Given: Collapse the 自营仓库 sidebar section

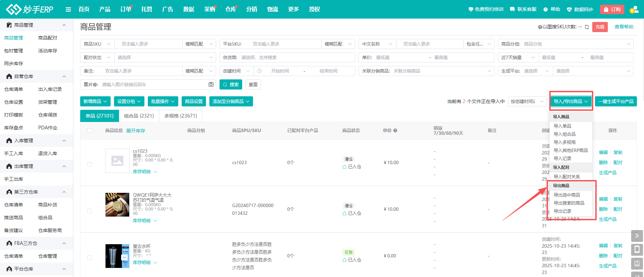Looking at the screenshot, I should pyautogui.click(x=64, y=76).
